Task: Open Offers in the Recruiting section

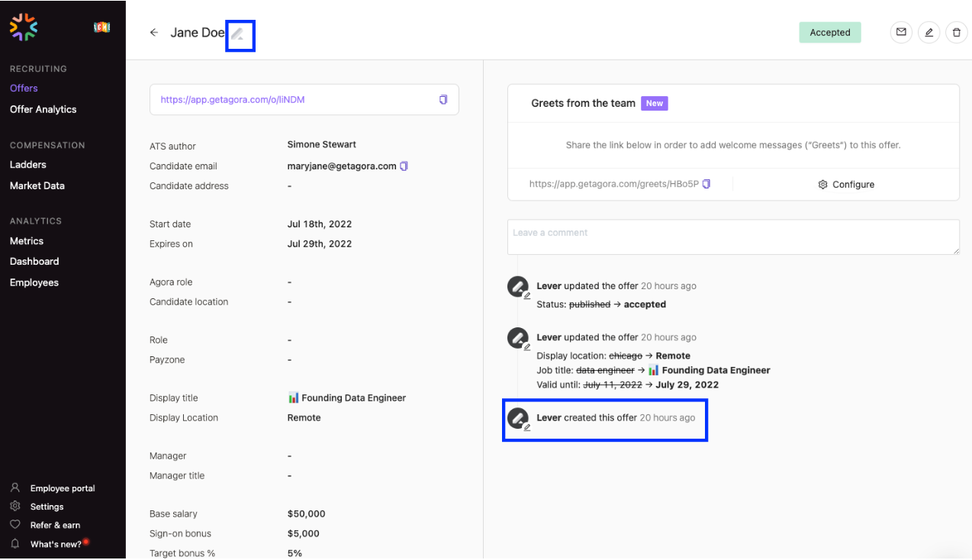Action: tap(24, 88)
